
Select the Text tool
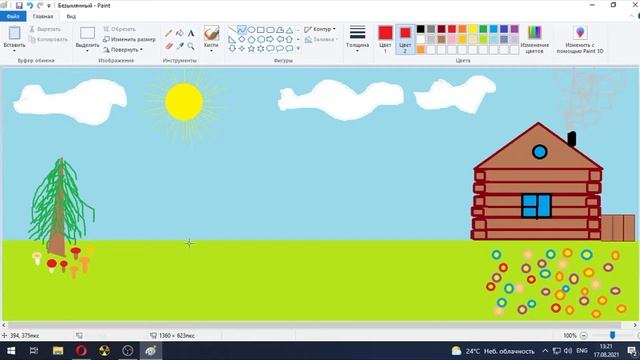(191, 33)
